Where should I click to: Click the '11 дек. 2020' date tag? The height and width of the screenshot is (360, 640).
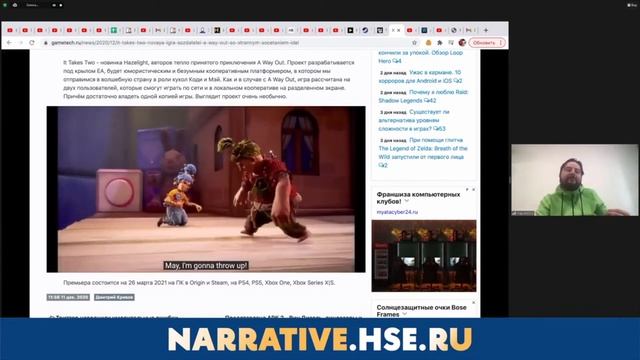coord(68,297)
